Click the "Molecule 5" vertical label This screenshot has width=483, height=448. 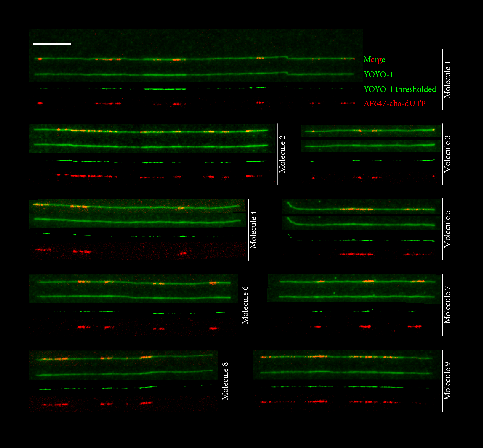(447, 229)
